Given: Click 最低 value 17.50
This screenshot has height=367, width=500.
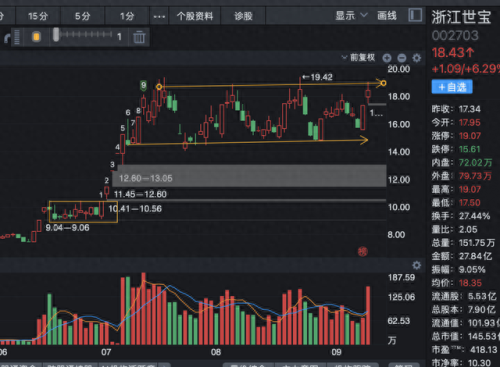Looking at the screenshot, I should tap(470, 203).
